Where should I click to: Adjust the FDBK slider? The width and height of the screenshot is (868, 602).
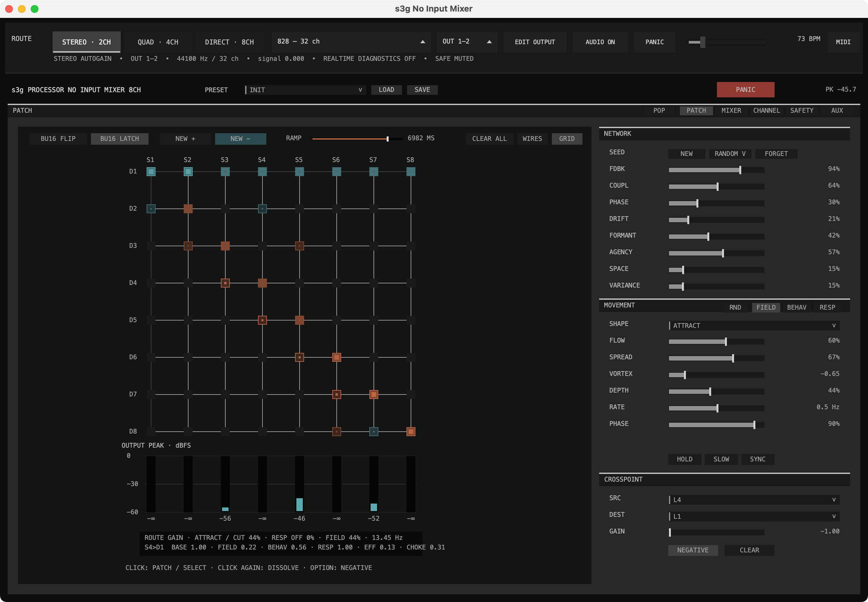pos(716,170)
